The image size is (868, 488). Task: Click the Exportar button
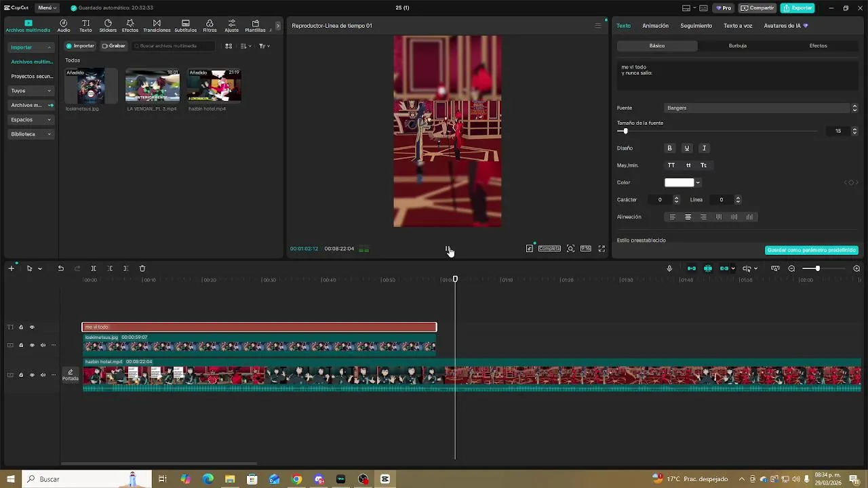[797, 8]
